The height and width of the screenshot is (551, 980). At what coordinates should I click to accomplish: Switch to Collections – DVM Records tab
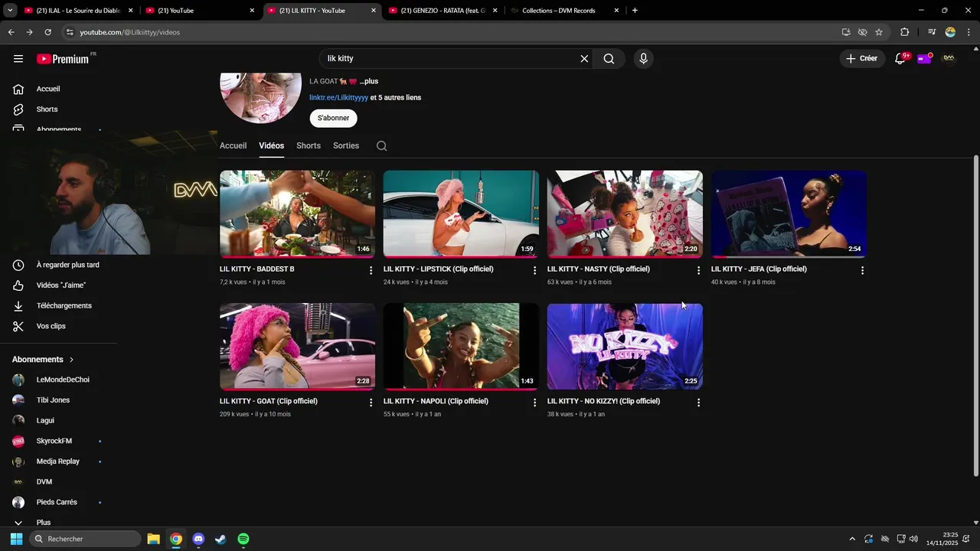[x=565, y=11]
